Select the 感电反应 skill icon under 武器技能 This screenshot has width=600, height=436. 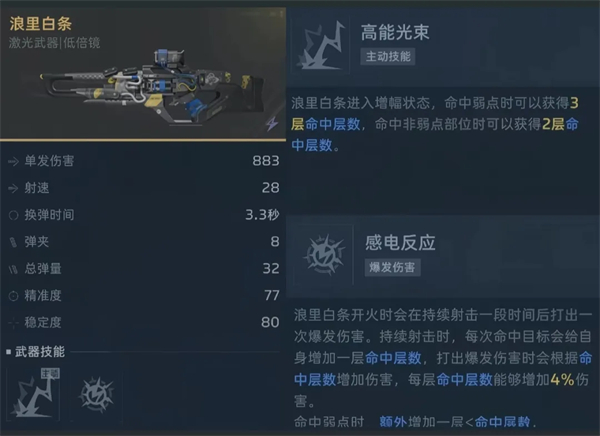click(x=96, y=395)
